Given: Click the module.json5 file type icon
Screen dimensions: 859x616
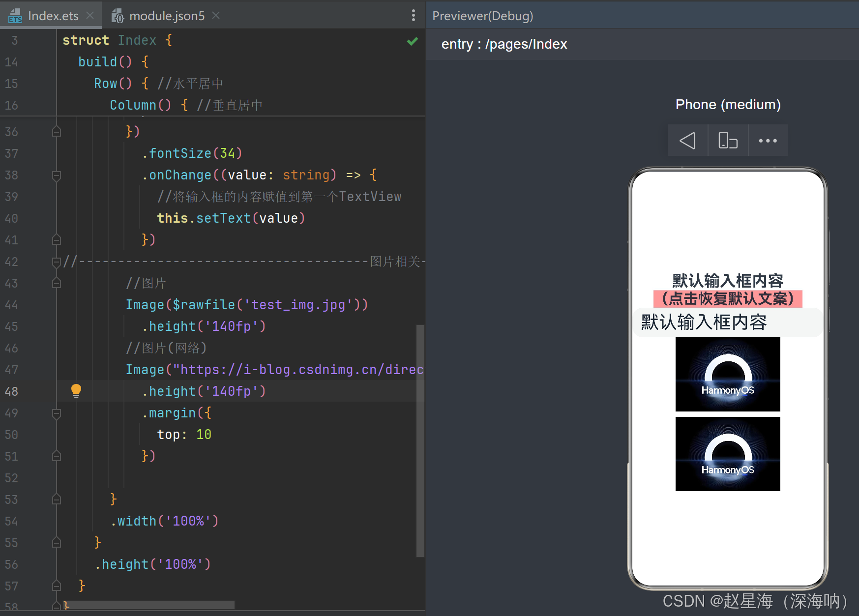Looking at the screenshot, I should tap(117, 16).
